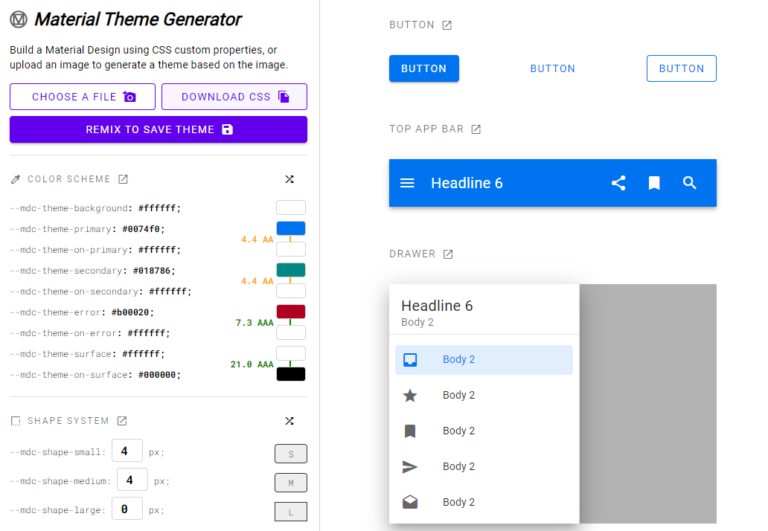Click the M shape preview box
Image resolution: width=768 pixels, height=531 pixels.
coord(291,483)
